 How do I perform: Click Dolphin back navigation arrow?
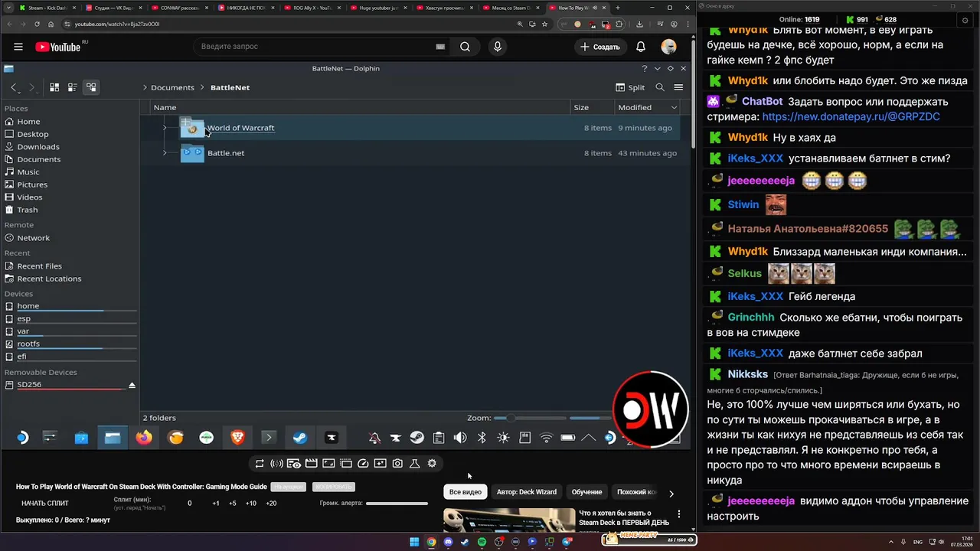tap(15, 87)
